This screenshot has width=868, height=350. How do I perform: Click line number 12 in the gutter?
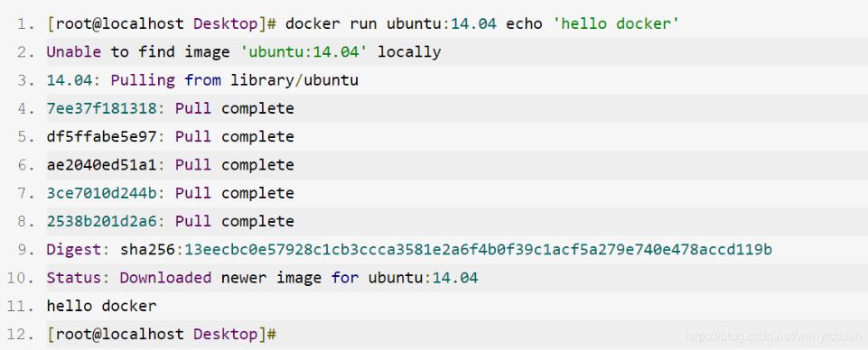point(21,334)
